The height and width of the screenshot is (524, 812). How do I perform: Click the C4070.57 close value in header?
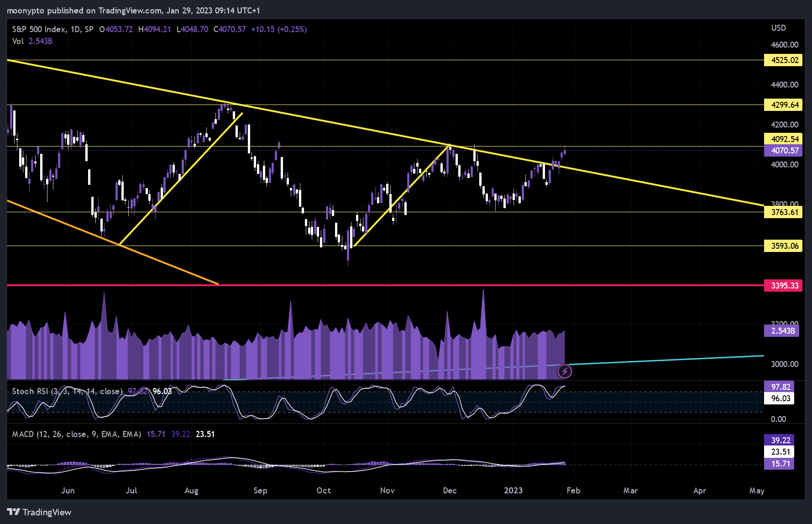tap(230, 29)
